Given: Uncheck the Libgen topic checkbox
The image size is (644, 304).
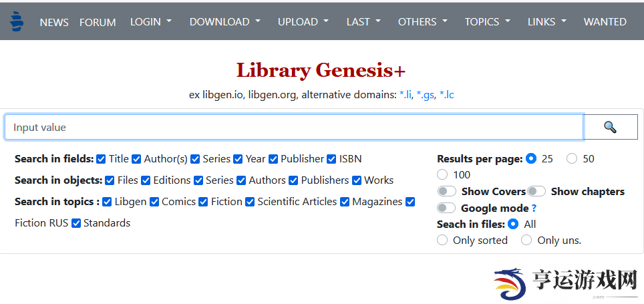Looking at the screenshot, I should [107, 202].
